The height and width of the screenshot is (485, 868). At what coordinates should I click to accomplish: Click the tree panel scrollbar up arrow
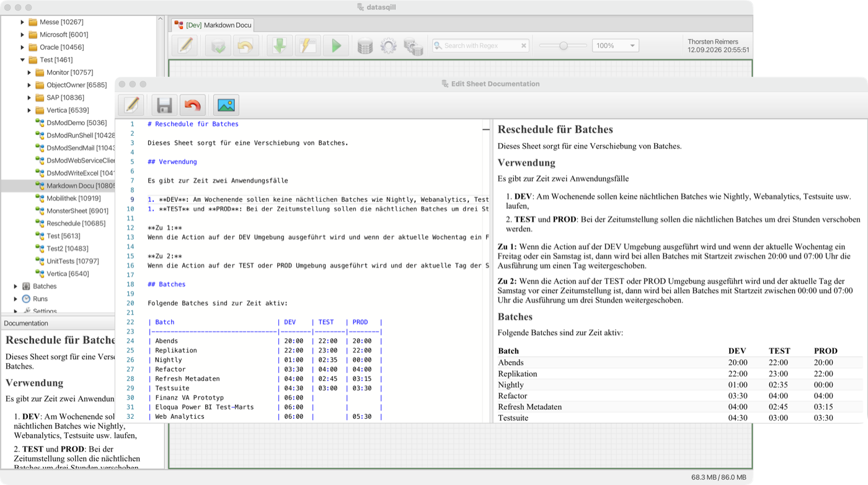[159, 20]
